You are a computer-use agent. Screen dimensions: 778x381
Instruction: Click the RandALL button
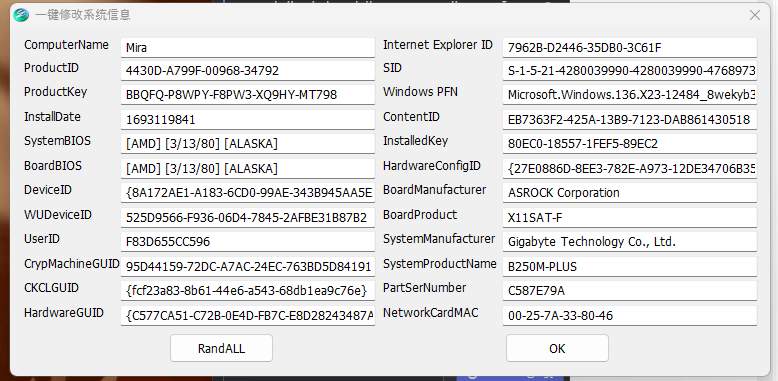(221, 348)
